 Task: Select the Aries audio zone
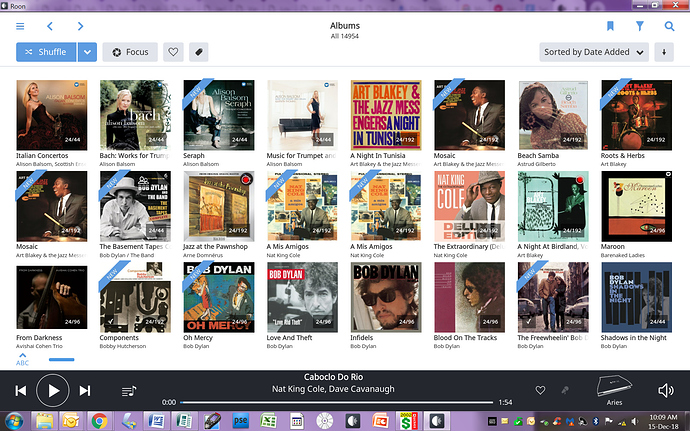[614, 390]
